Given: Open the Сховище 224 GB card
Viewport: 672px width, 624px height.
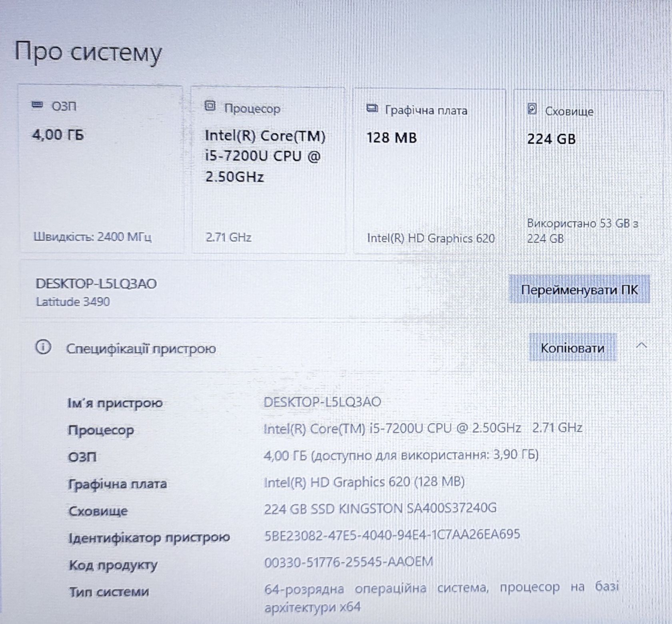Looking at the screenshot, I should tap(588, 172).
